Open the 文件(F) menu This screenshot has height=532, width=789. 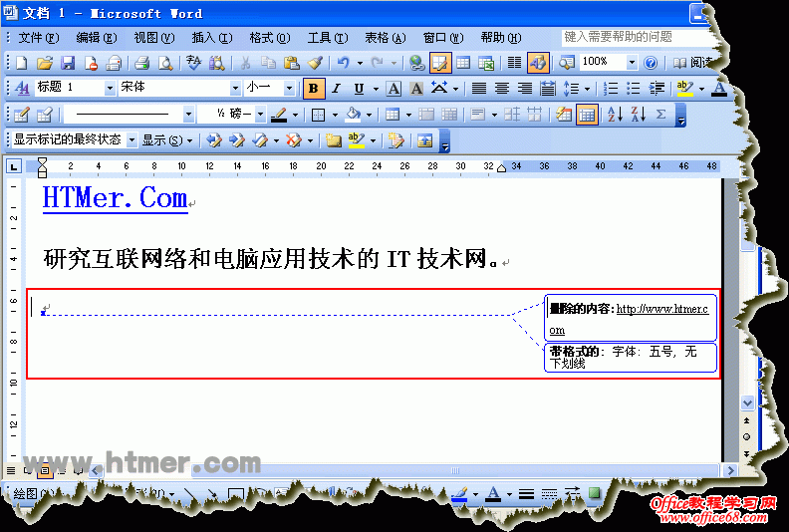tap(38, 38)
